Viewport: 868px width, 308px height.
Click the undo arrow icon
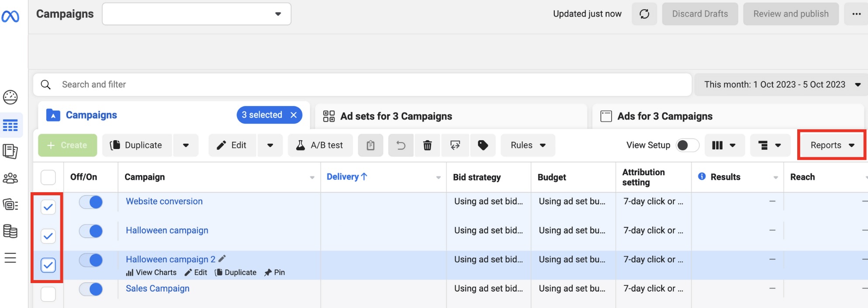(401, 145)
